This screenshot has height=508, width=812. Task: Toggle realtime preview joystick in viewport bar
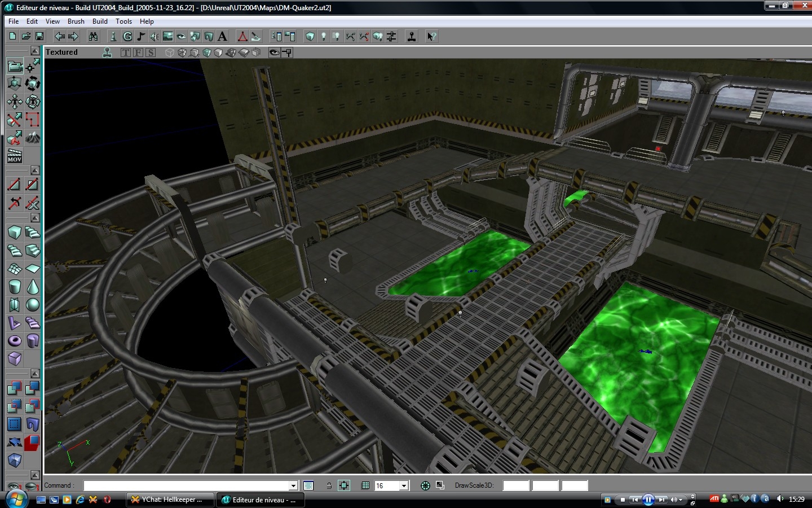(107, 52)
